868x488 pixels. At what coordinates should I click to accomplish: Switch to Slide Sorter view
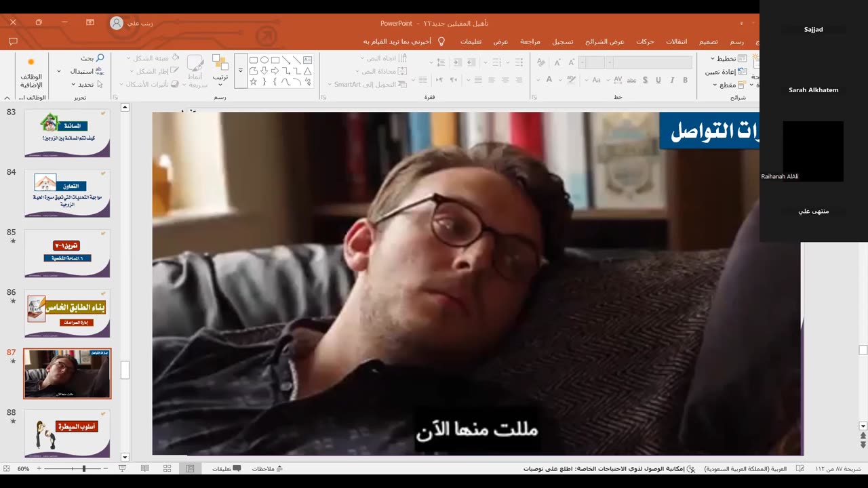click(167, 468)
